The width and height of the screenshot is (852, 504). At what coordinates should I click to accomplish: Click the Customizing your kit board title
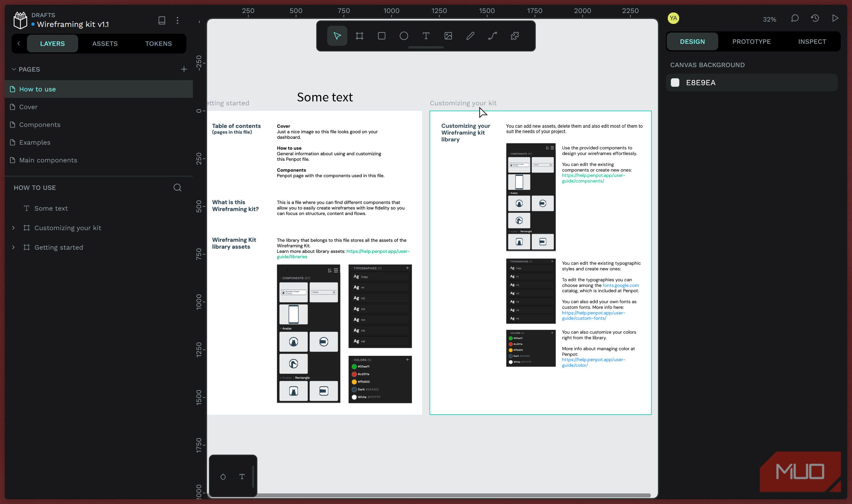(x=463, y=103)
